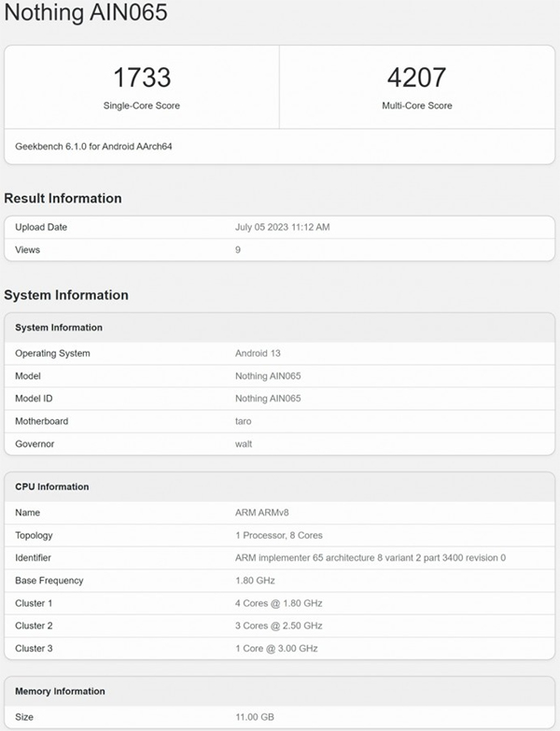Viewport: 560px width, 731px height.
Task: Click the 'Result Information' heading
Action: click(x=63, y=198)
